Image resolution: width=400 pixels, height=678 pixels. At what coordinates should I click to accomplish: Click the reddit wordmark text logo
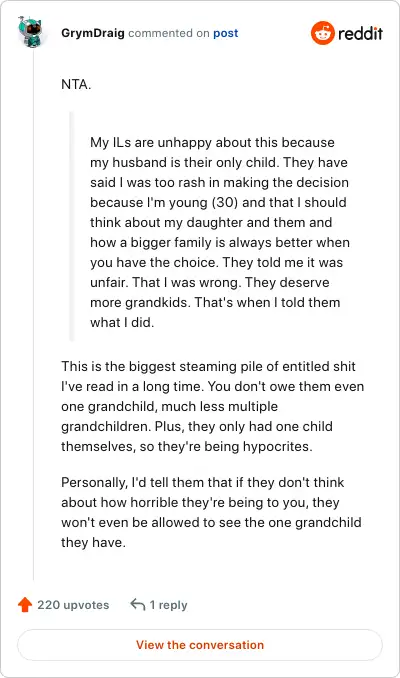pyautogui.click(x=361, y=33)
